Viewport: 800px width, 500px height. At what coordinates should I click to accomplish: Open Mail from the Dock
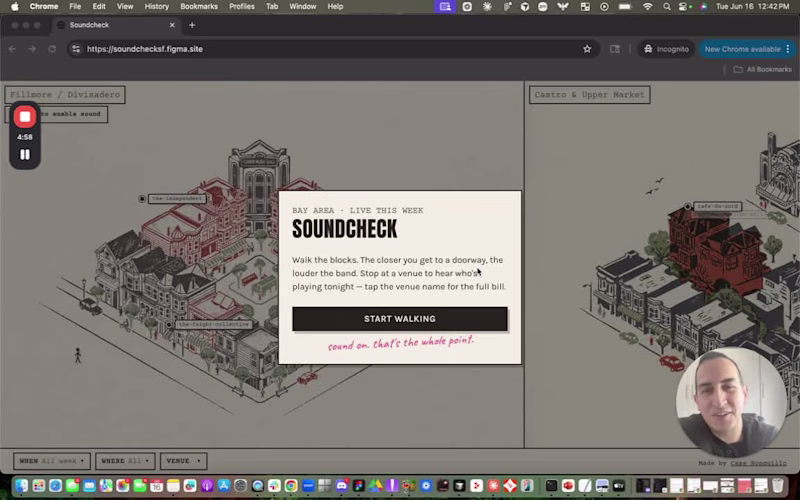tap(89, 486)
